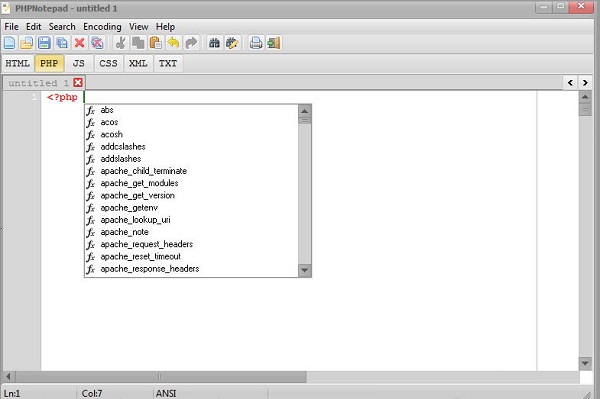Choose abs from the autocomplete list
This screenshot has width=600, height=399.
tap(191, 110)
